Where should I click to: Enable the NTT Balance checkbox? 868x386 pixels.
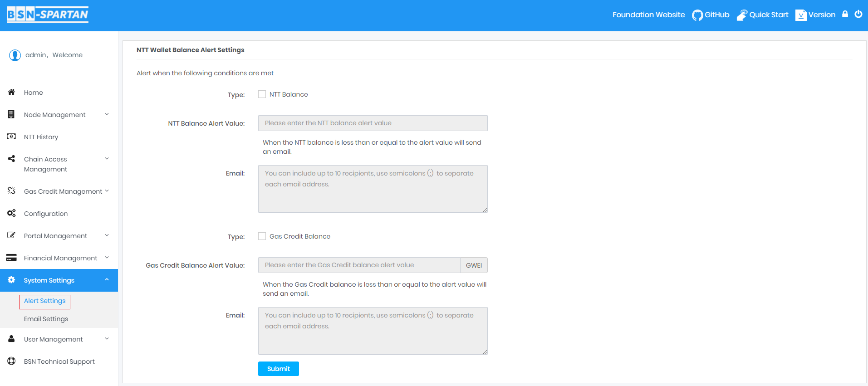pos(262,94)
